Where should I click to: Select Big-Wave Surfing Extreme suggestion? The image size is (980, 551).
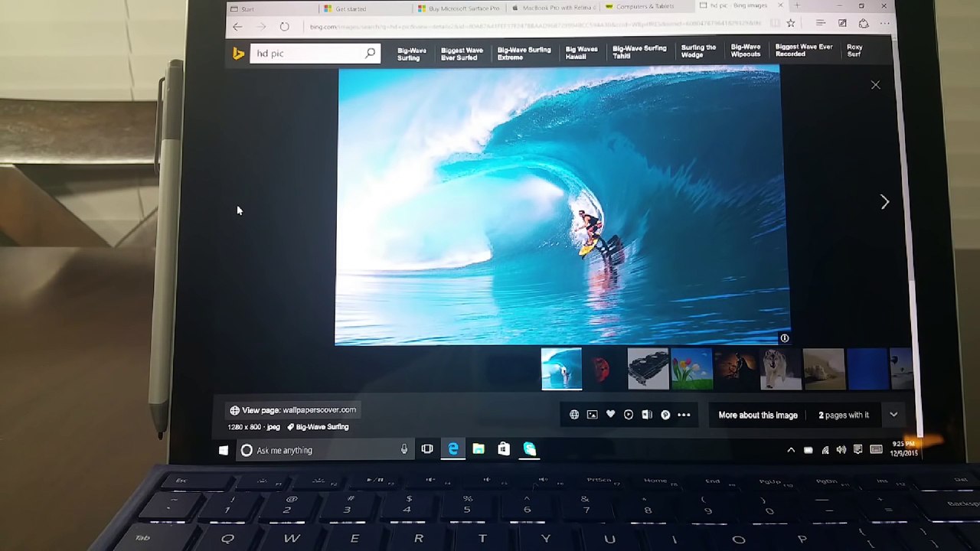(x=524, y=53)
